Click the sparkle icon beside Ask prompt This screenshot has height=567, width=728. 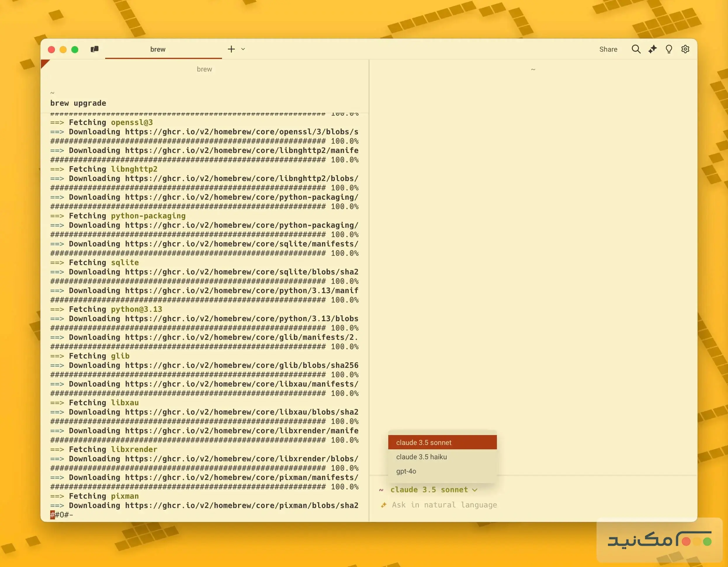[x=384, y=505]
